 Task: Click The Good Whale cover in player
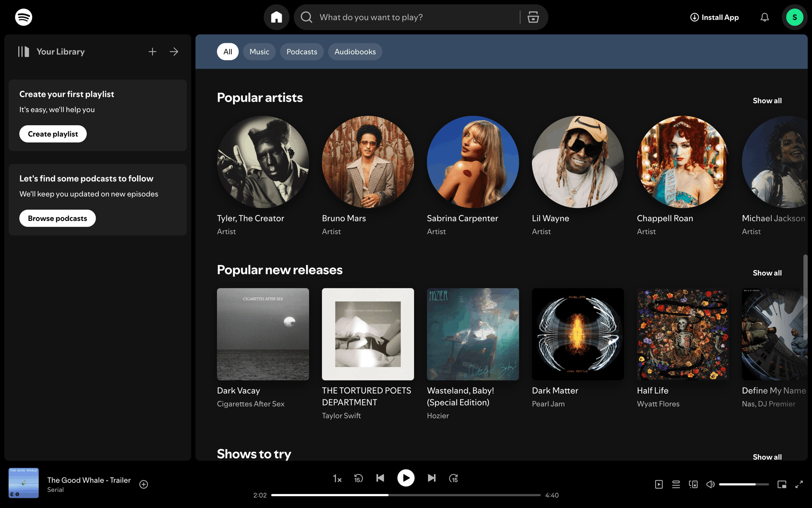click(24, 483)
